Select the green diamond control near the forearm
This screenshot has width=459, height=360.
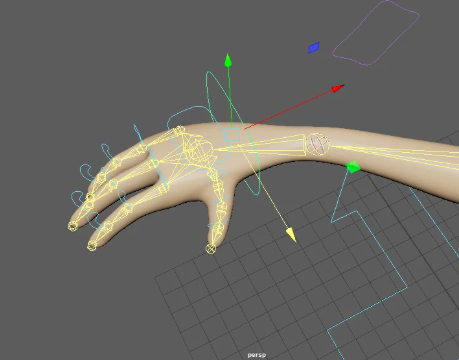coord(353,167)
